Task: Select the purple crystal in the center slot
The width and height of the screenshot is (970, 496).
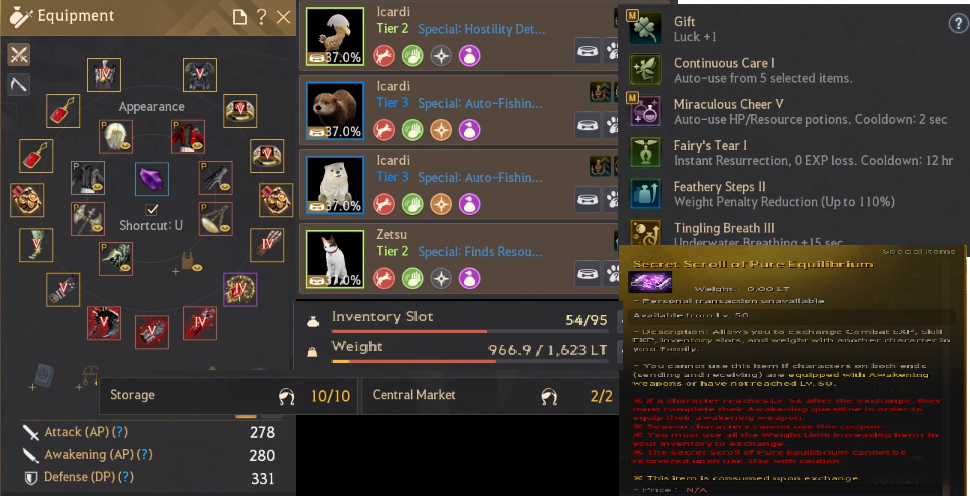Action: point(152,179)
